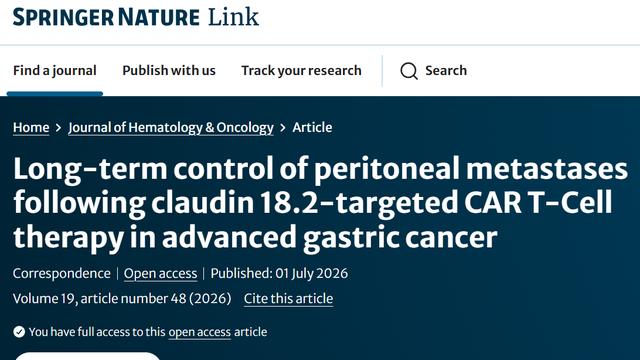640x360 pixels.
Task: Click the Springer Nature Link logo
Action: tap(136, 17)
